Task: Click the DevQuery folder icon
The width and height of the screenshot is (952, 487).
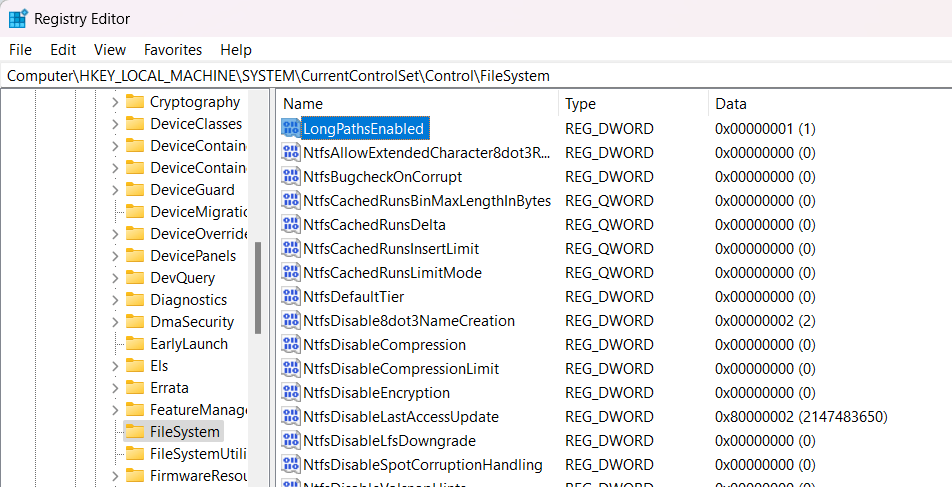Action: pyautogui.click(x=134, y=278)
